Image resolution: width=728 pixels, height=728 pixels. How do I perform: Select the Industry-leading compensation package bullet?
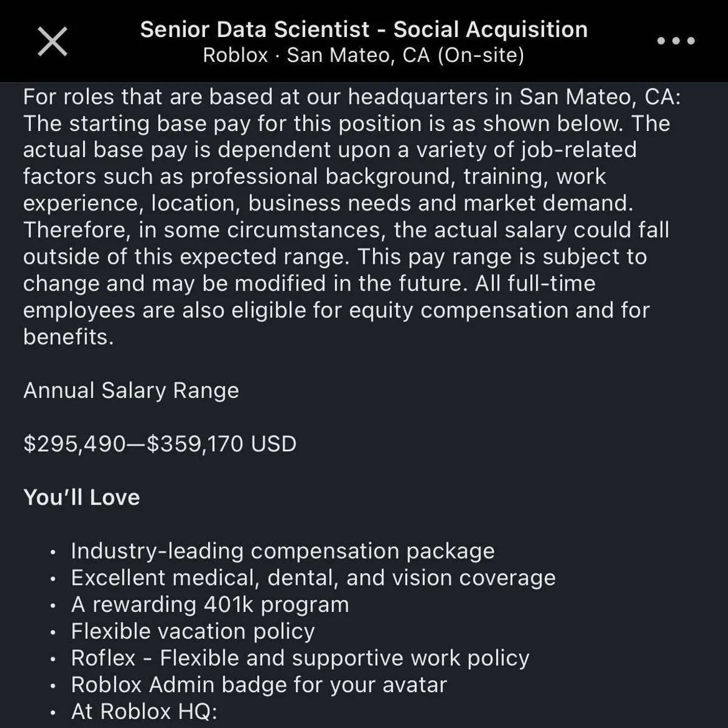pyautogui.click(x=283, y=551)
